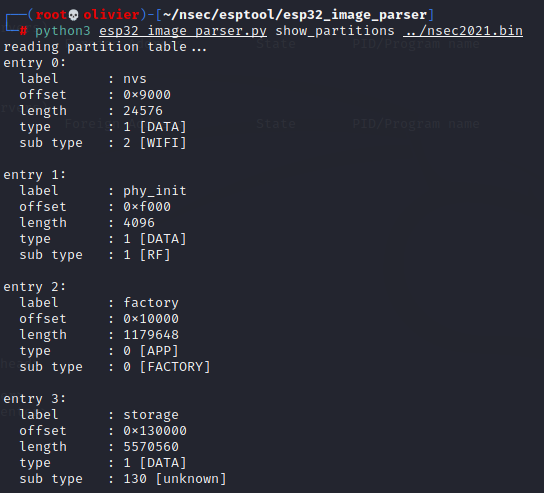
Task: Click the 1179648 length value
Action: point(151,335)
